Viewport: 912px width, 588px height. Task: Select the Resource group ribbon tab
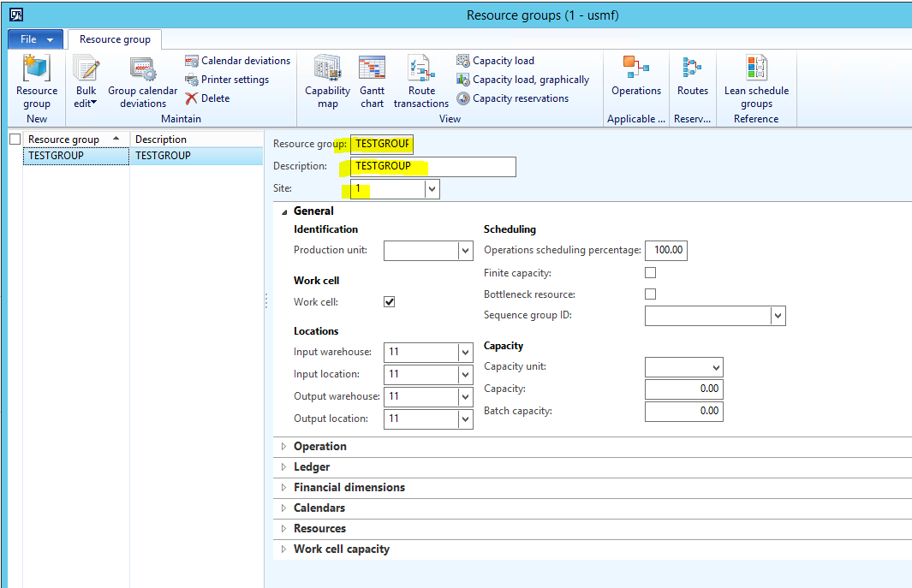pos(115,39)
